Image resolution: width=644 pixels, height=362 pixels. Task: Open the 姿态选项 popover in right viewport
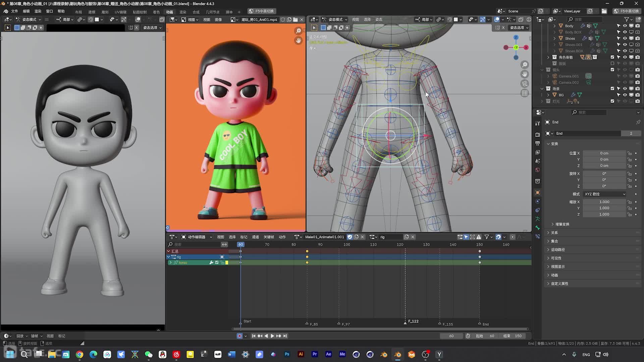[519, 27]
